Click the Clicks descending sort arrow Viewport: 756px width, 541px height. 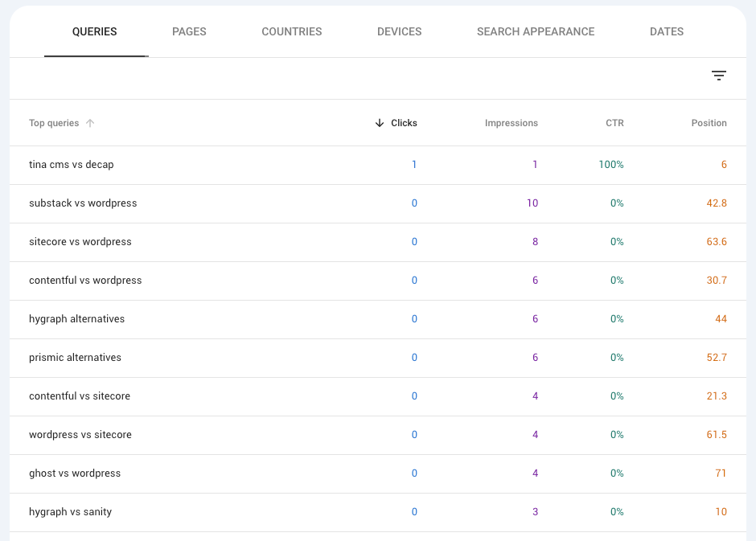point(380,123)
